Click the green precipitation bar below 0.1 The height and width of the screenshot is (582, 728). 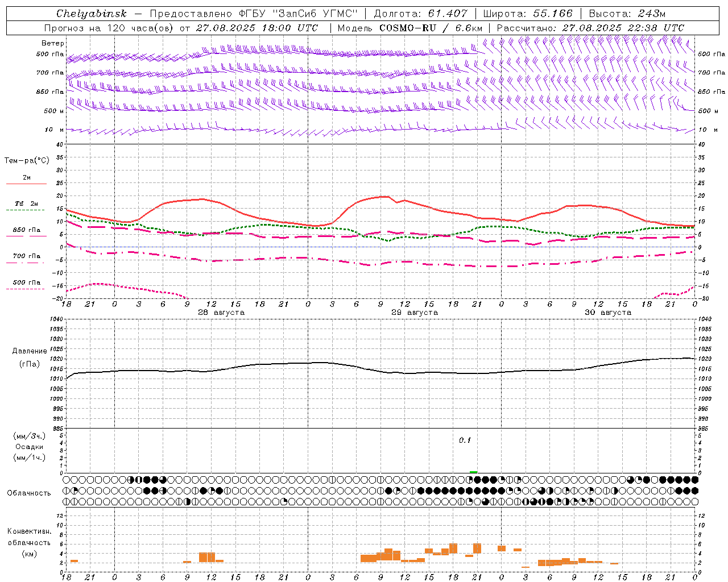[474, 472]
